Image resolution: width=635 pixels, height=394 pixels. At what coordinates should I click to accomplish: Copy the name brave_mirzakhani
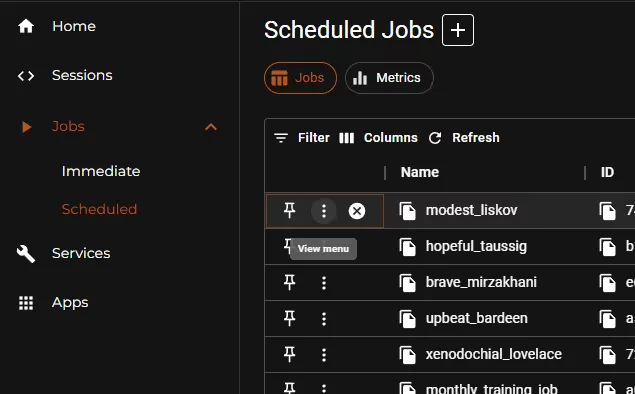tap(408, 283)
